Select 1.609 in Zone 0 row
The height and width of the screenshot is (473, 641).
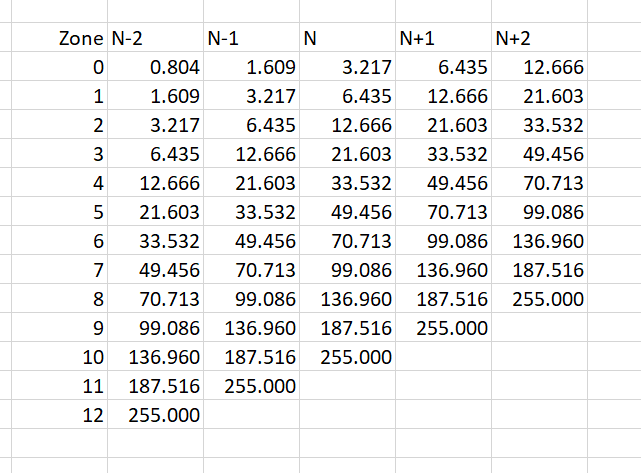point(252,66)
